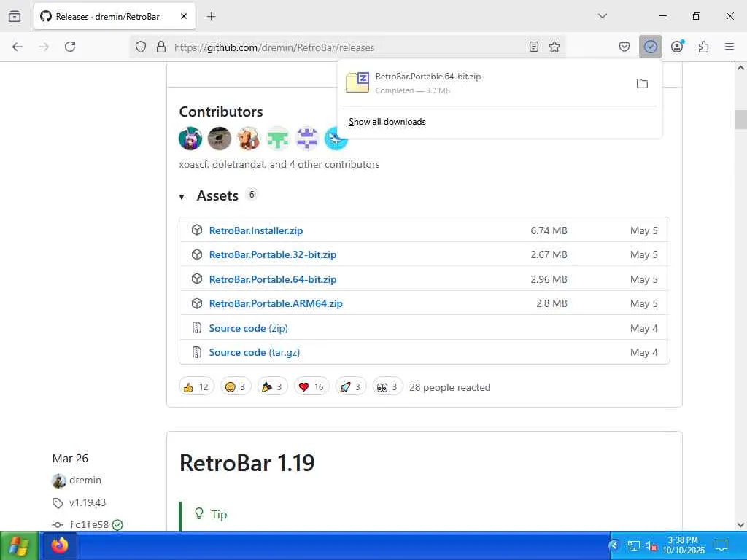Click package icon beside RetroBar.Portable.ARM64.zip
This screenshot has height=560, width=747.
pos(197,303)
